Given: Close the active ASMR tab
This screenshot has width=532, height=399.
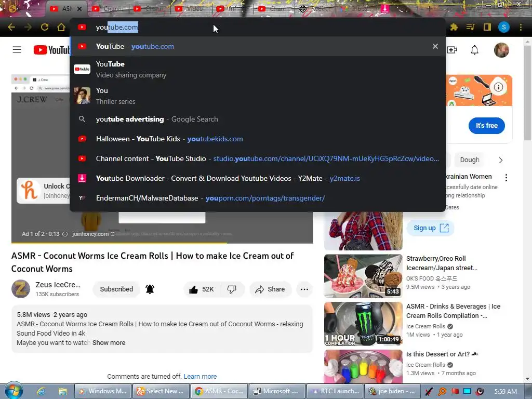Looking at the screenshot, I should click(x=79, y=9).
